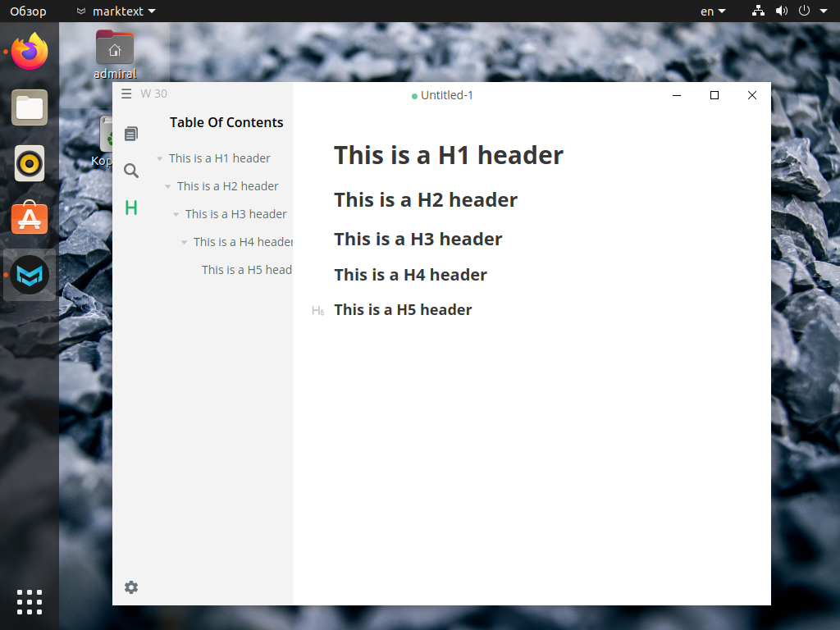Collapse the H2 header tree node
Viewport: 840px width, 630px height.
(x=167, y=186)
